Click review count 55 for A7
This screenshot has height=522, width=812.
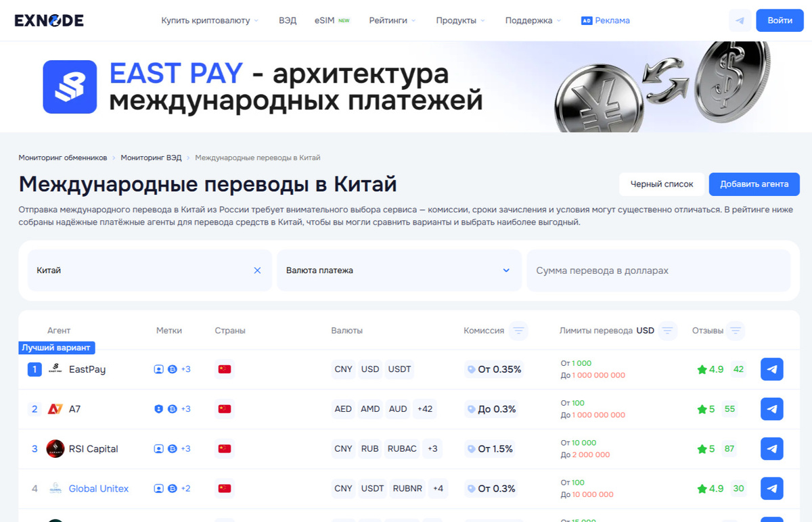point(729,409)
